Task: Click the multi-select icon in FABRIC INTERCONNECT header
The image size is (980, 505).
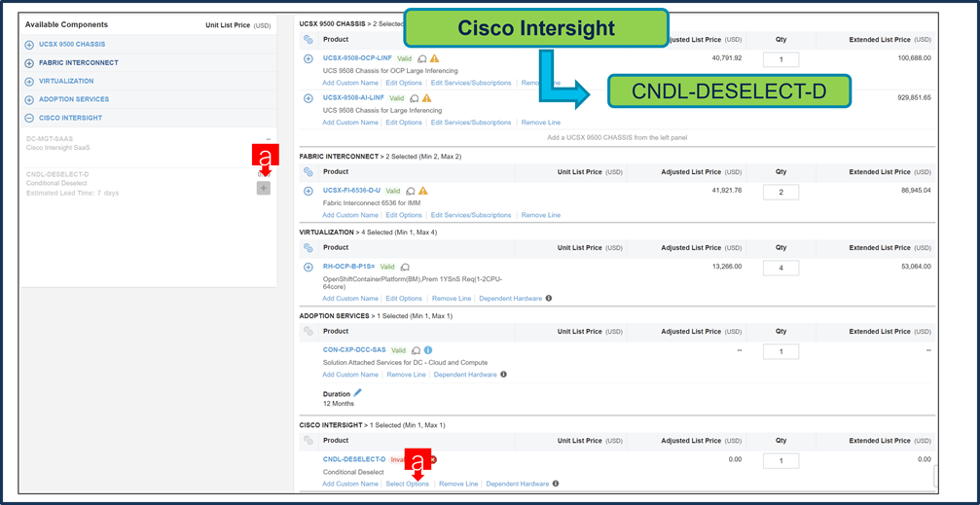Action: [x=309, y=172]
